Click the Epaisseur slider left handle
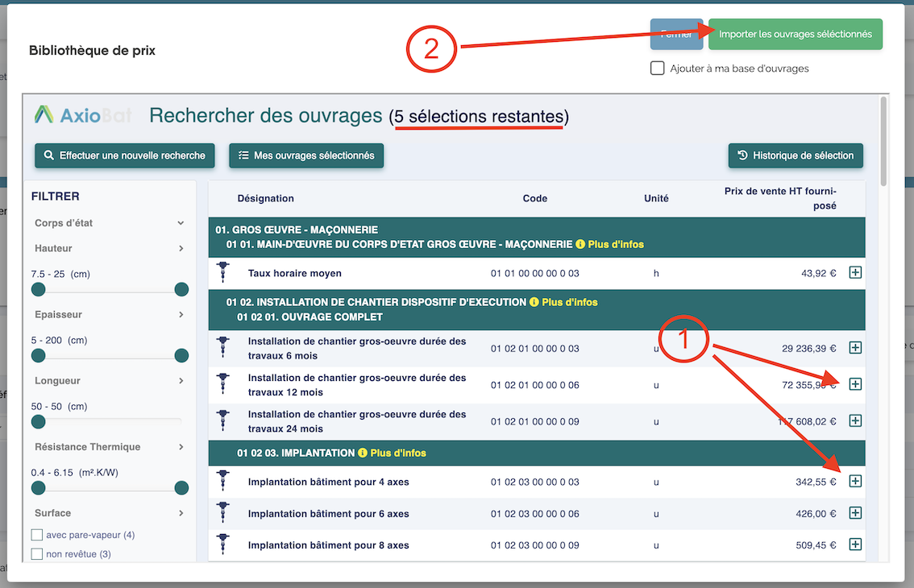Viewport: 914px width, 588px height. point(38,355)
